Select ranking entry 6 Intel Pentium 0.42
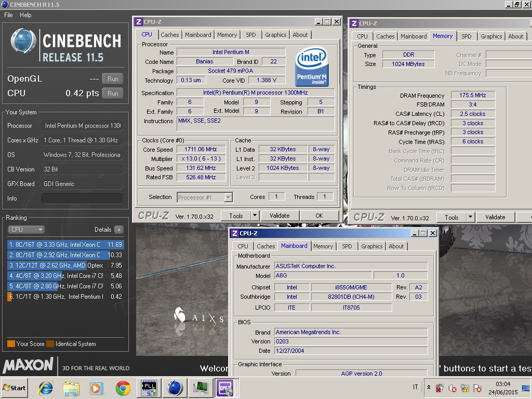The image size is (532, 399). [65, 297]
